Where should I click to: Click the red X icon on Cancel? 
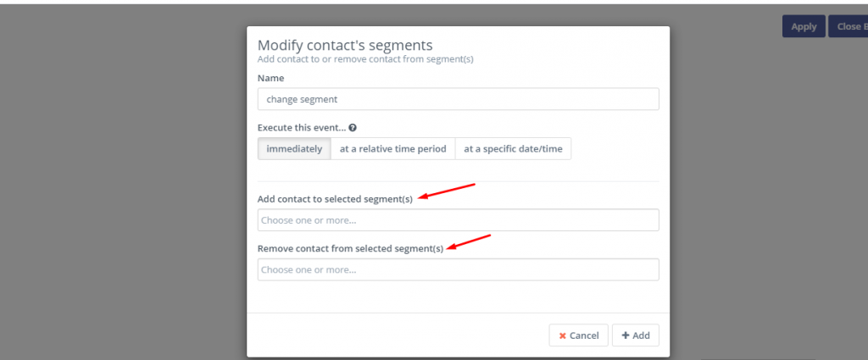[562, 336]
